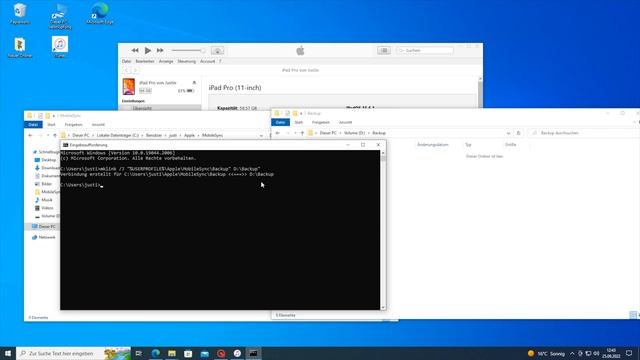Viewport: 640px width, 360px height.
Task: Click back arrow in MobileSync Explorer window
Action: point(30,135)
